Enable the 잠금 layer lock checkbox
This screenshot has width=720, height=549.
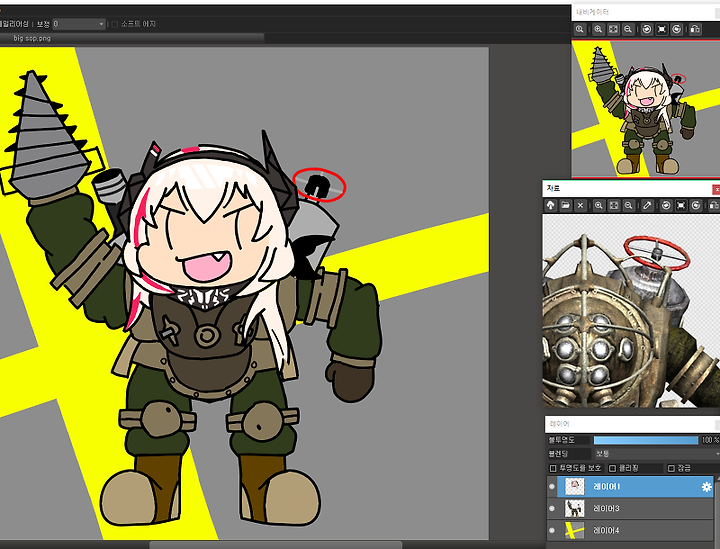tap(671, 468)
